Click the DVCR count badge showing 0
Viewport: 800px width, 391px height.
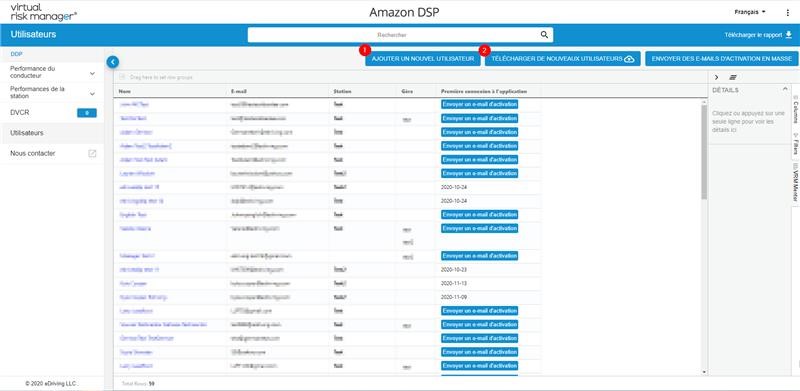(87, 113)
